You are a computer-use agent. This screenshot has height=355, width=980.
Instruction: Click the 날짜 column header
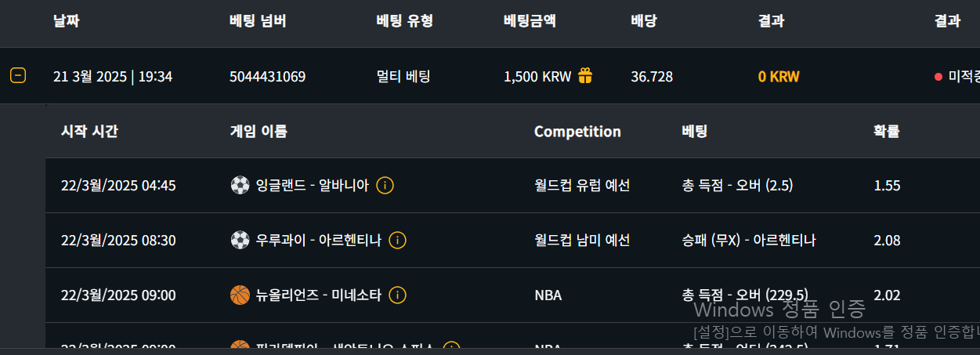tap(66, 21)
